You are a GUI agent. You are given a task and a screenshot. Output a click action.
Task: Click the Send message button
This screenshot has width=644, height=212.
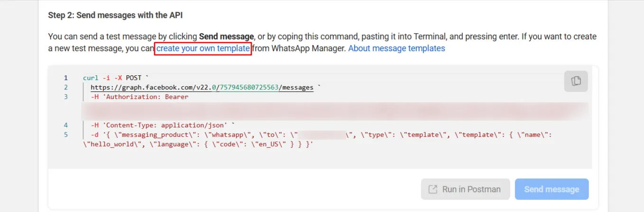[552, 189]
